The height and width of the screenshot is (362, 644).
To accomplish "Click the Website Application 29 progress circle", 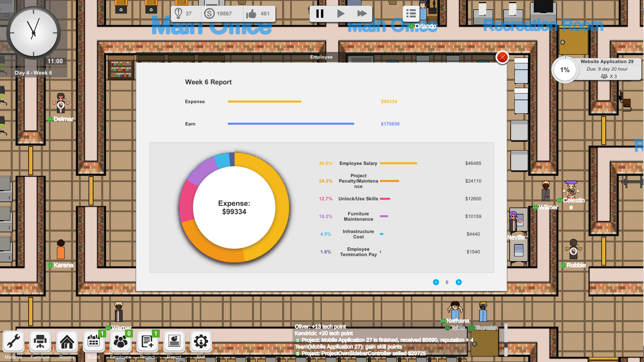I will (x=565, y=69).
